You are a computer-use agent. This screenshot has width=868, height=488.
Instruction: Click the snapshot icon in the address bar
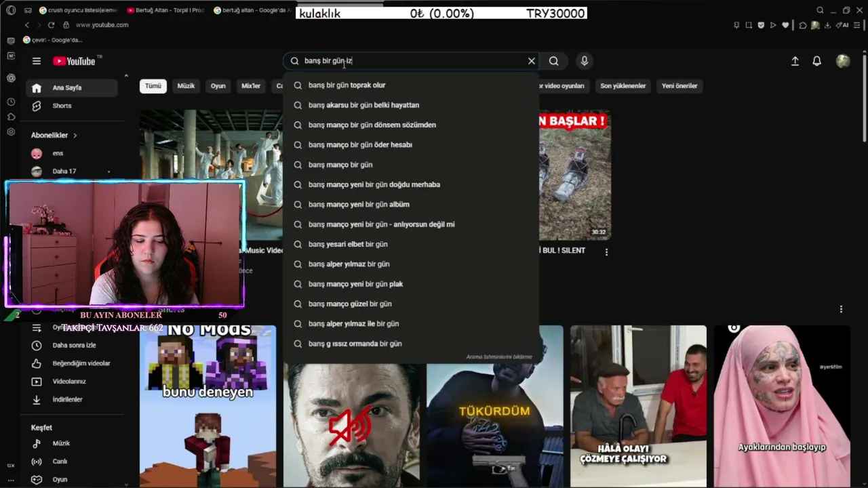(x=749, y=25)
